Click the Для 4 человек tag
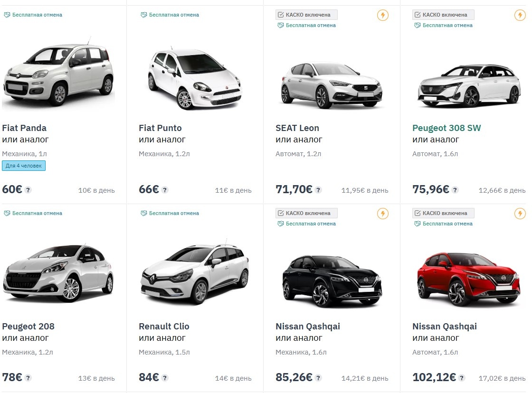532x393 pixels. tap(24, 165)
